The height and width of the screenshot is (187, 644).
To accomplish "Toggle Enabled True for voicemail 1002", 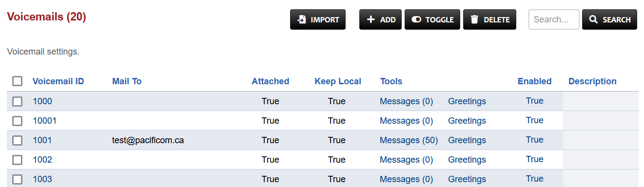I will pyautogui.click(x=535, y=159).
